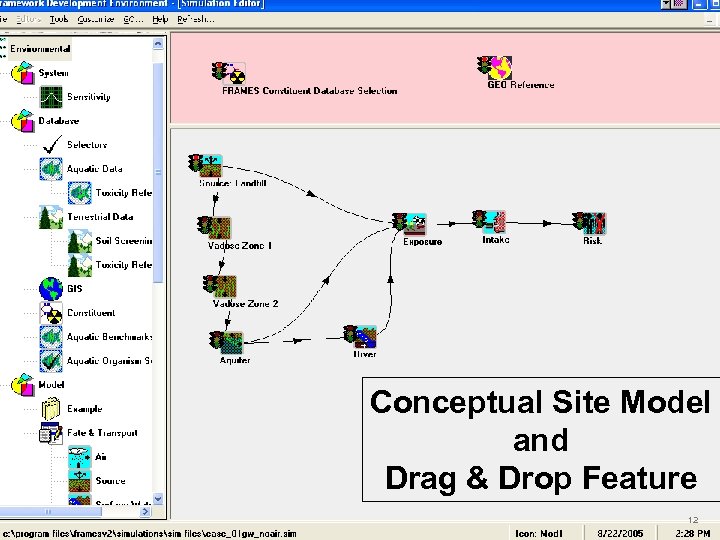
Task: Select the Vadose Zone 2 node icon
Action: (x=220, y=286)
